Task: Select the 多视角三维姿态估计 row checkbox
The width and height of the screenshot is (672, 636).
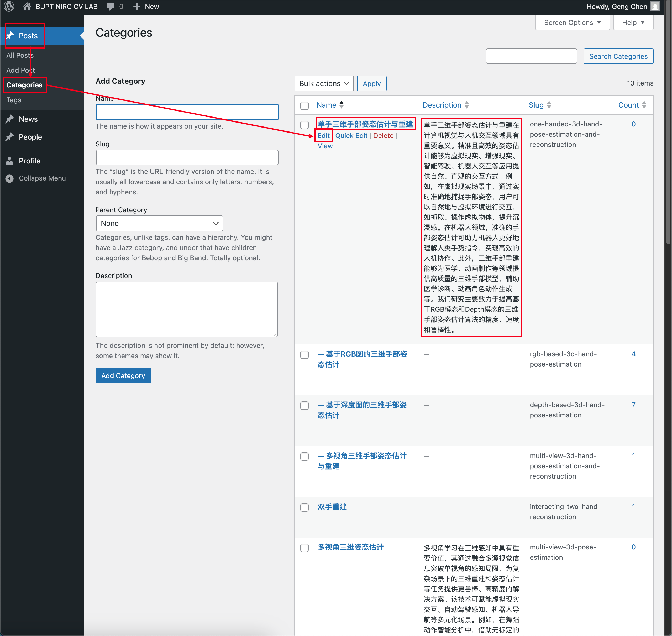Action: pyautogui.click(x=304, y=548)
